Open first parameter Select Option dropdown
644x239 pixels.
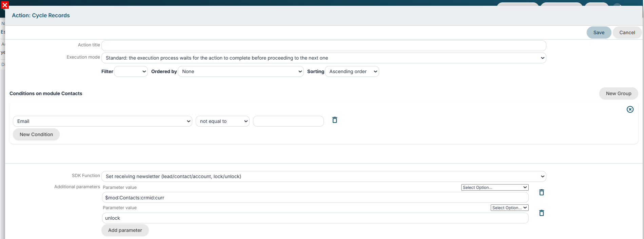coord(495,187)
